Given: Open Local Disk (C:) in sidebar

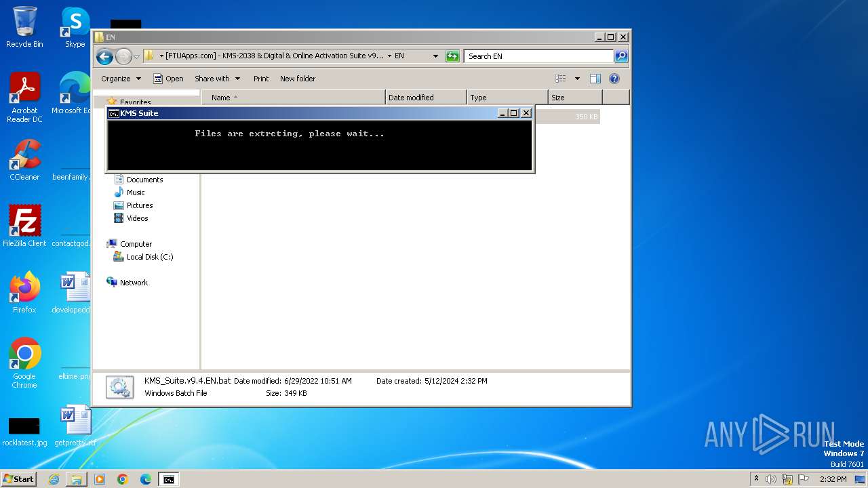Looking at the screenshot, I should tap(144, 257).
